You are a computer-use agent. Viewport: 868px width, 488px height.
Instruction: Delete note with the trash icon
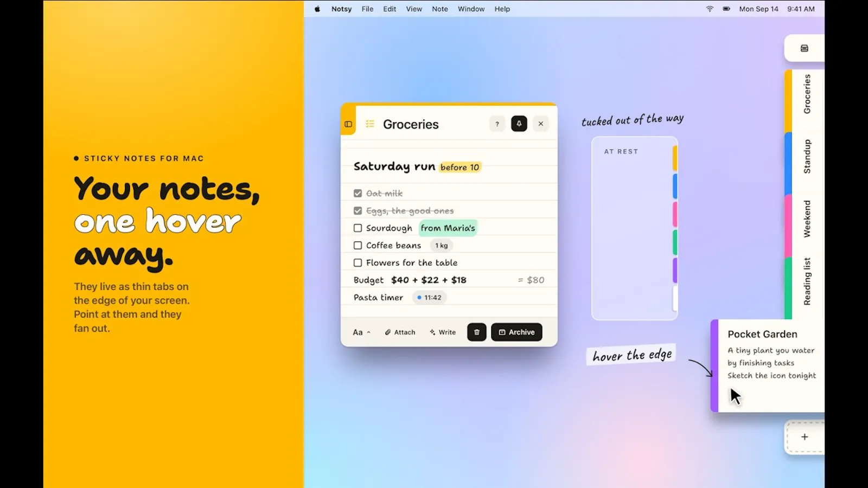point(477,332)
